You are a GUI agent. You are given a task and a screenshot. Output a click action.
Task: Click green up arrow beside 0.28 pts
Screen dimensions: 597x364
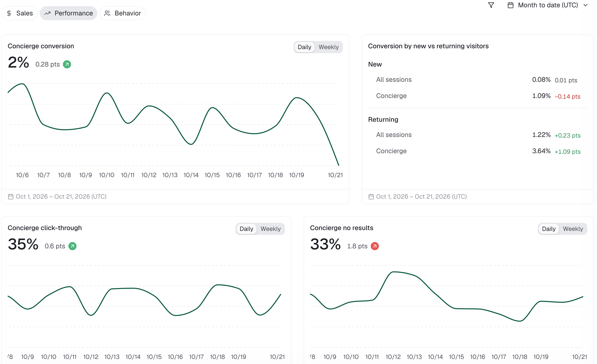pyautogui.click(x=67, y=65)
